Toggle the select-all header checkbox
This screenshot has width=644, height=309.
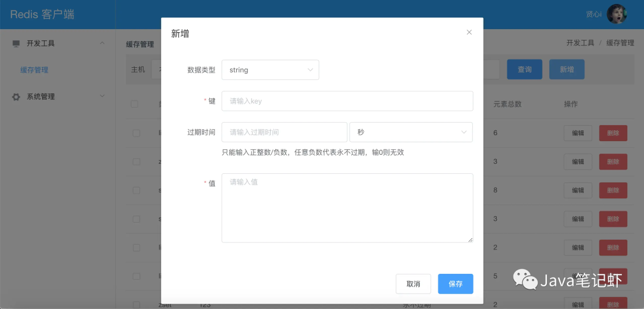click(x=134, y=104)
